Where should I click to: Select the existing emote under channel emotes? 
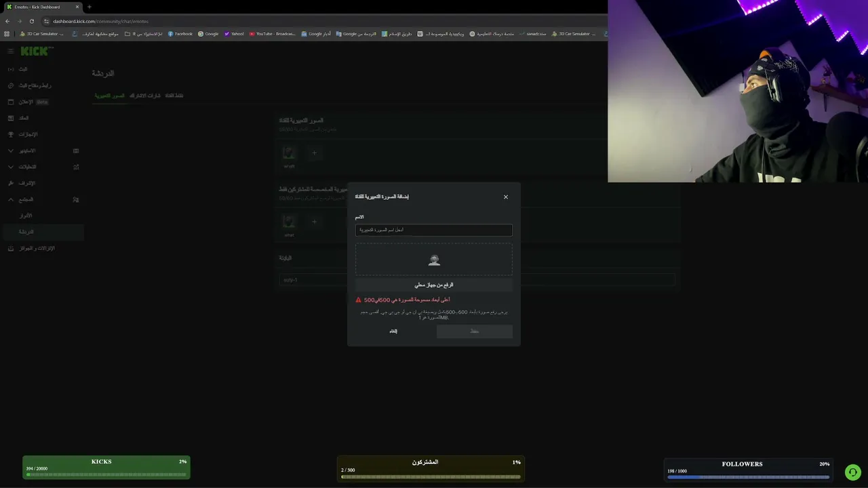pos(289,153)
